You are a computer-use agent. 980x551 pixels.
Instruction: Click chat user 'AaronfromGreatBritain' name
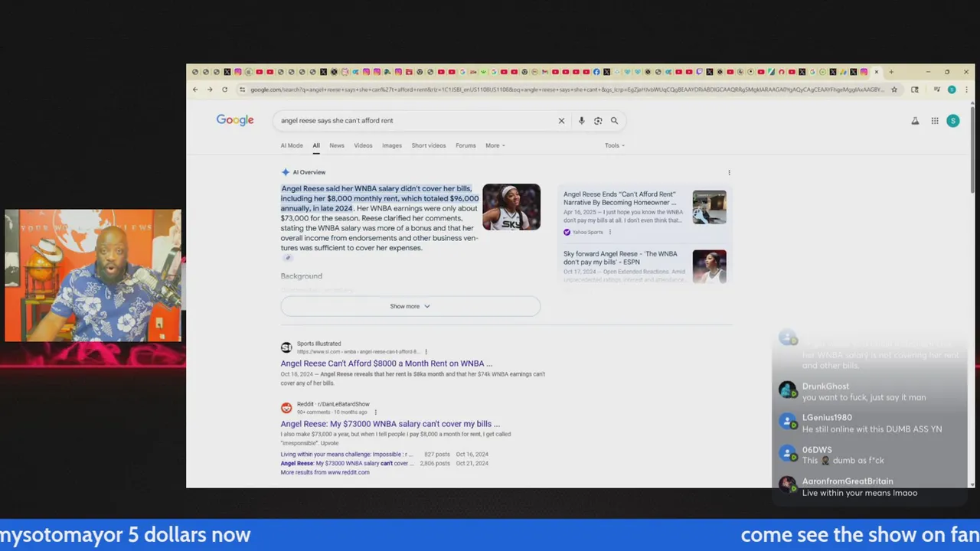(x=848, y=481)
